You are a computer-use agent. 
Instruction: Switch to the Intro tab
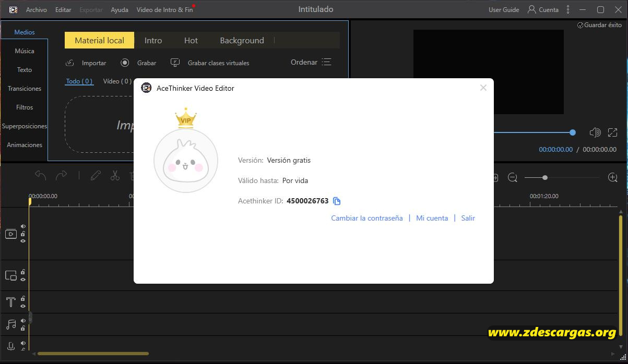[x=153, y=40]
